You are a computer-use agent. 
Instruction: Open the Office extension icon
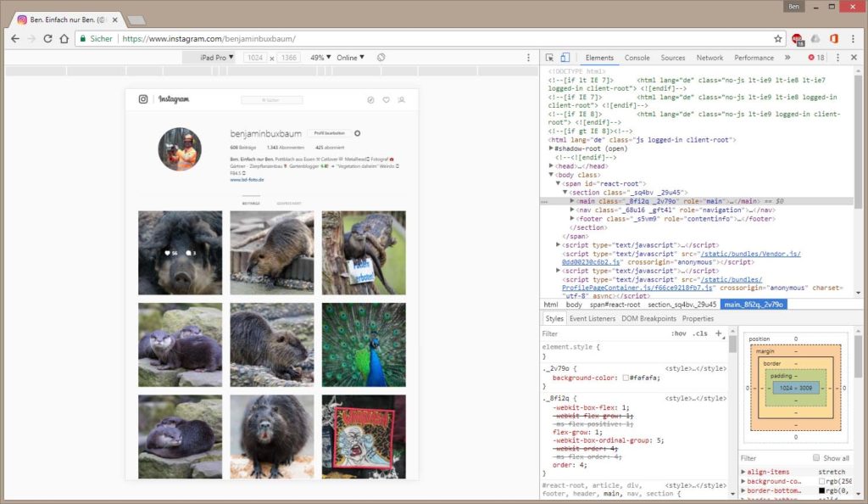point(834,39)
